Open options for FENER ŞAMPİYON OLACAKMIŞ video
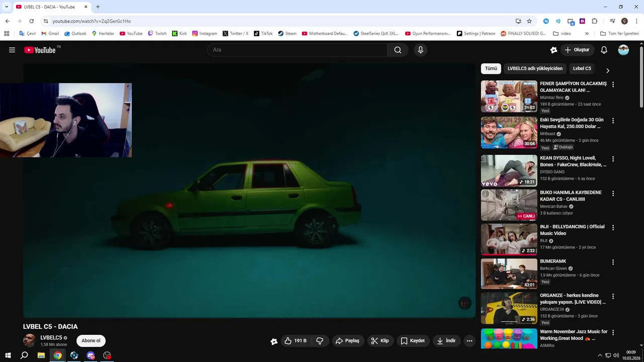Viewport: 644px width, 362px height. 613,84
